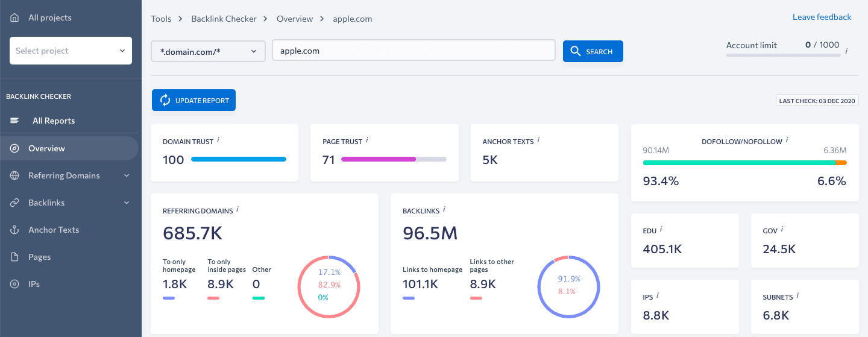Click the Last check: 03 Dec 2020 label

click(817, 101)
